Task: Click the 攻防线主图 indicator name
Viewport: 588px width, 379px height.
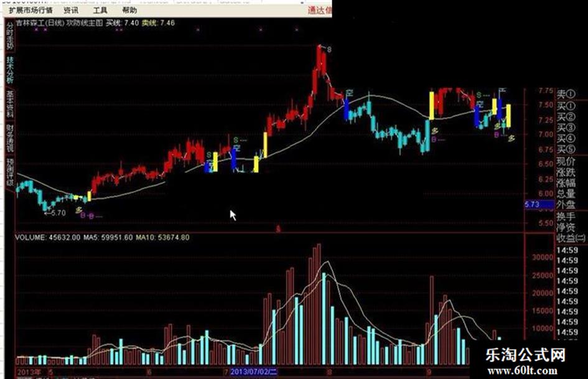Action: tap(85, 23)
